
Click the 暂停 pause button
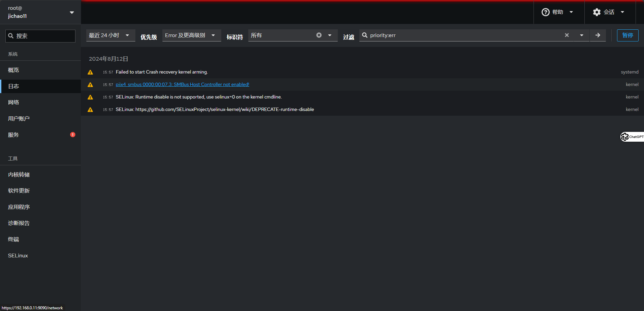point(627,35)
